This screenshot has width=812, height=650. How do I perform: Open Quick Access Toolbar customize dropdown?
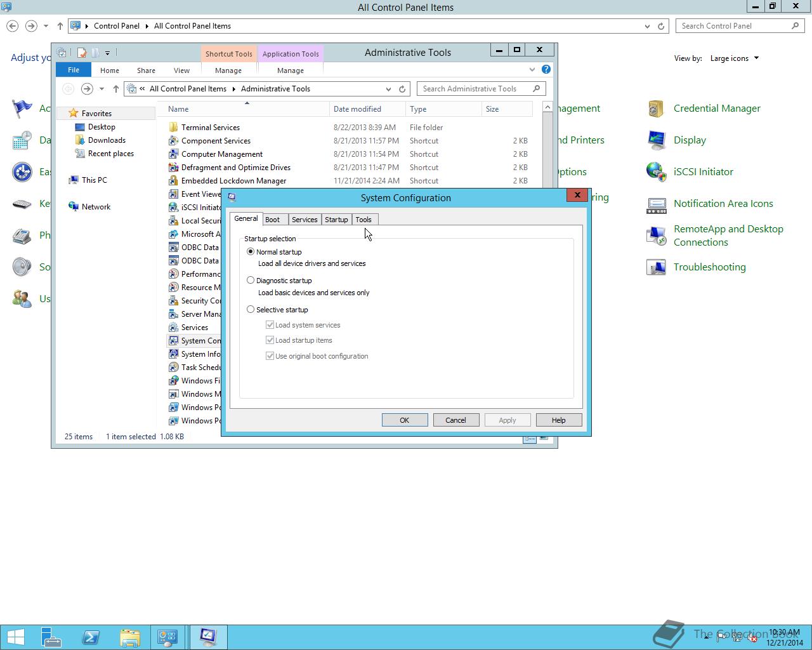pyautogui.click(x=107, y=53)
